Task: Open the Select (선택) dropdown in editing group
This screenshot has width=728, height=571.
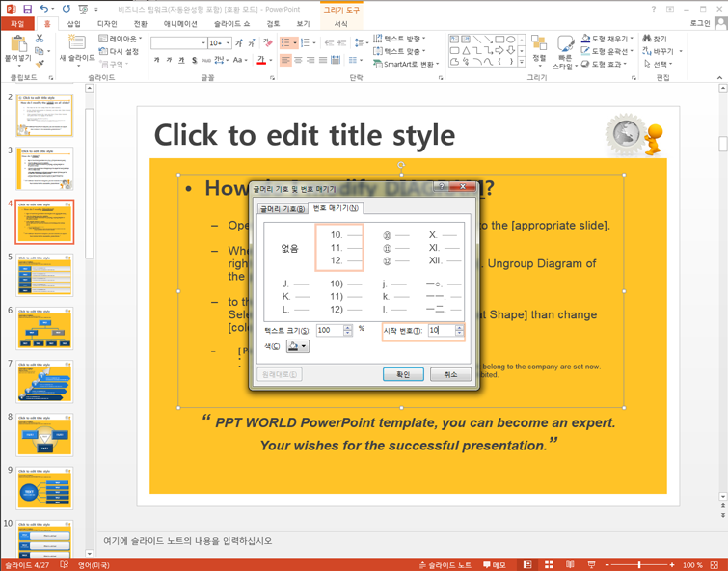Action: pos(658,64)
